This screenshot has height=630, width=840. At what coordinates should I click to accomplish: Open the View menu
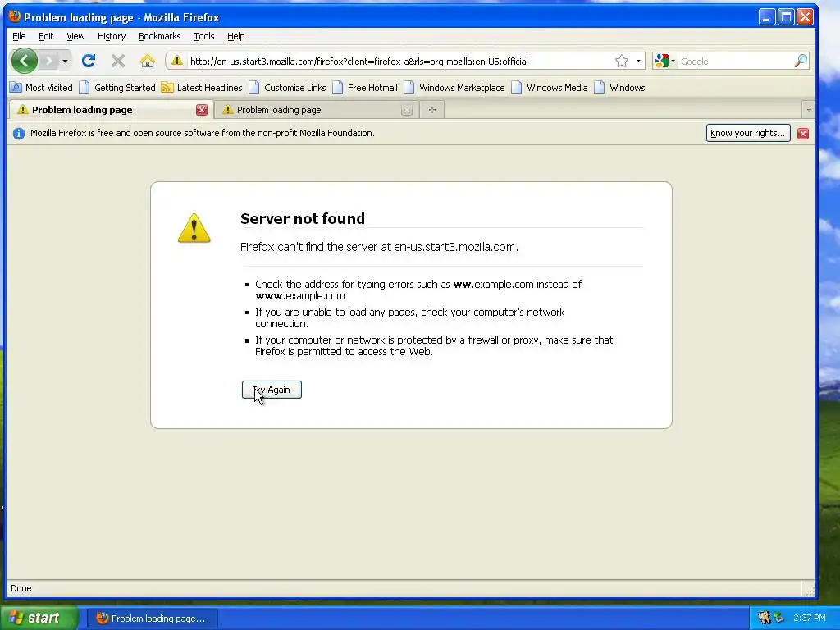coord(75,36)
